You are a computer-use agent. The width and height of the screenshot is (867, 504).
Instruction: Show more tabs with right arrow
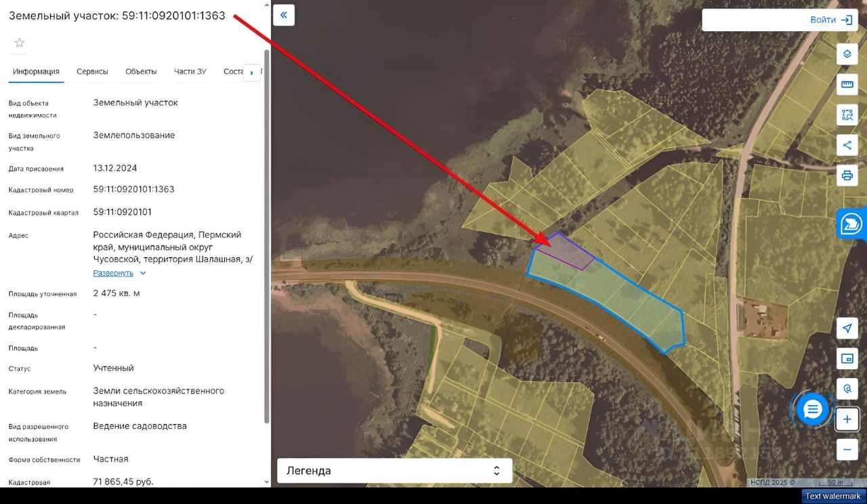(x=252, y=72)
